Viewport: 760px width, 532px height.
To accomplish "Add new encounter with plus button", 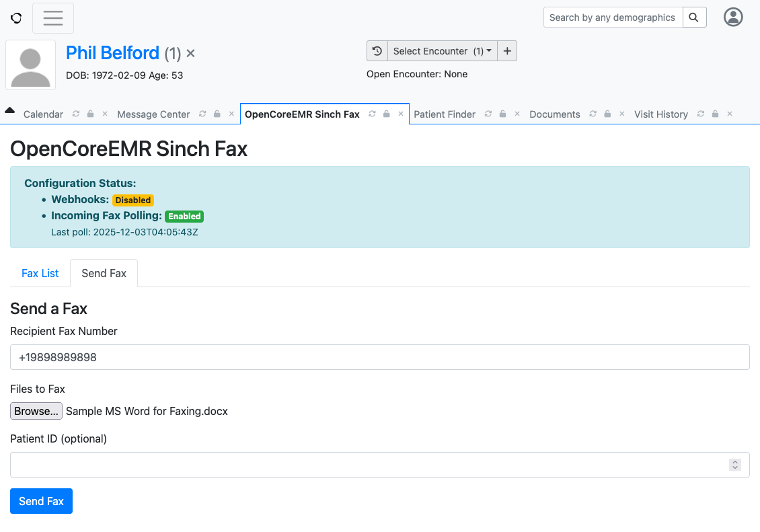I will [507, 51].
